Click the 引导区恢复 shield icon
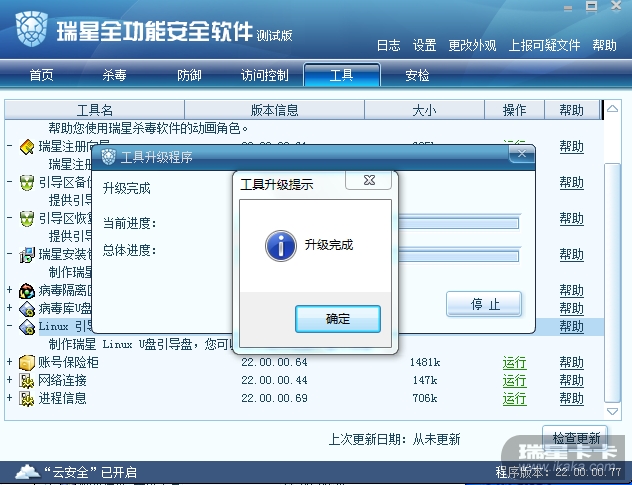The image size is (632, 485). pos(27,219)
